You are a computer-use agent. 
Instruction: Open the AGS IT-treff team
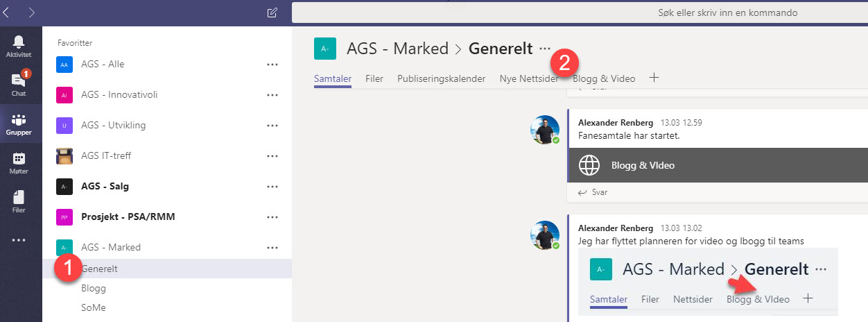tap(106, 156)
